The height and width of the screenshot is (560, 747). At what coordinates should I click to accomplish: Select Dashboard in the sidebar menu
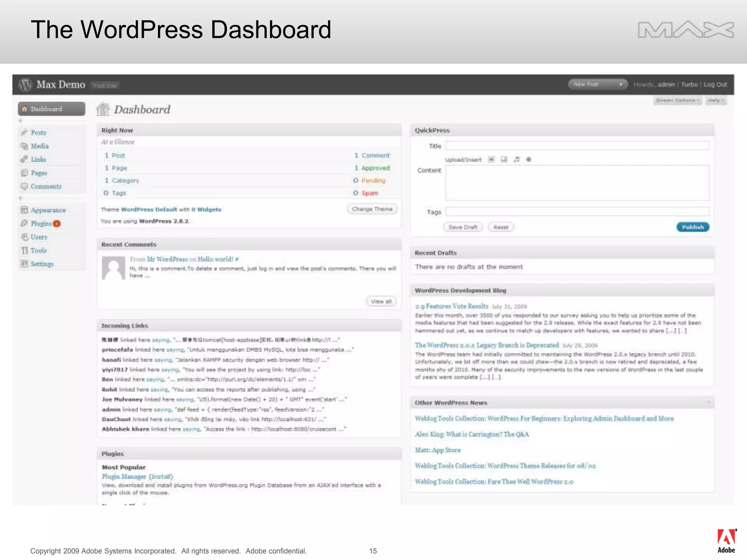51,109
